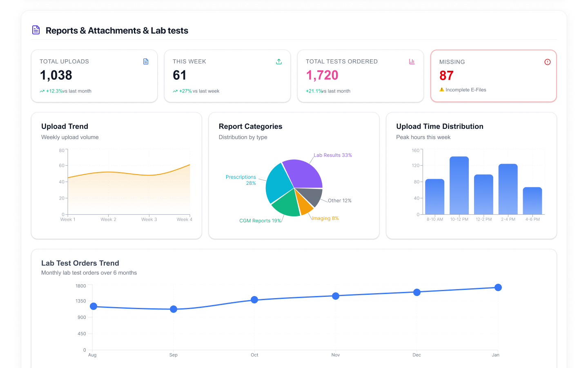Click the trend arrow beside +12.3% in Total Uploads
This screenshot has width=588, height=368.
(x=42, y=91)
